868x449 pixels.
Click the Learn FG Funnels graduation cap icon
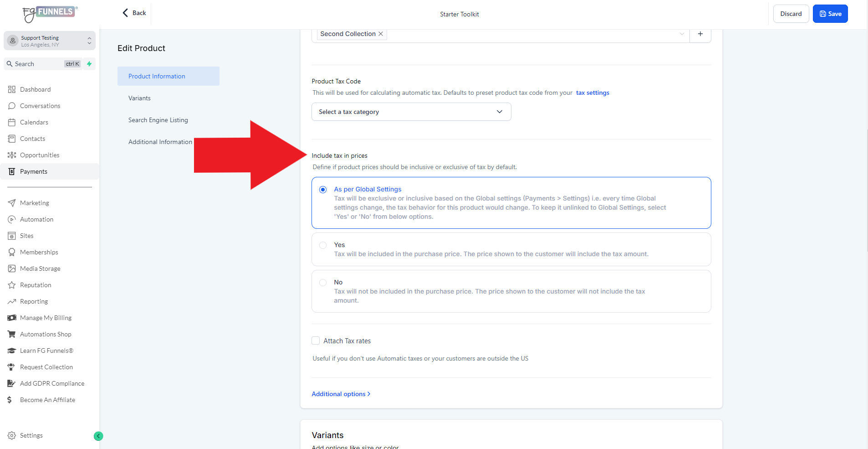12,351
